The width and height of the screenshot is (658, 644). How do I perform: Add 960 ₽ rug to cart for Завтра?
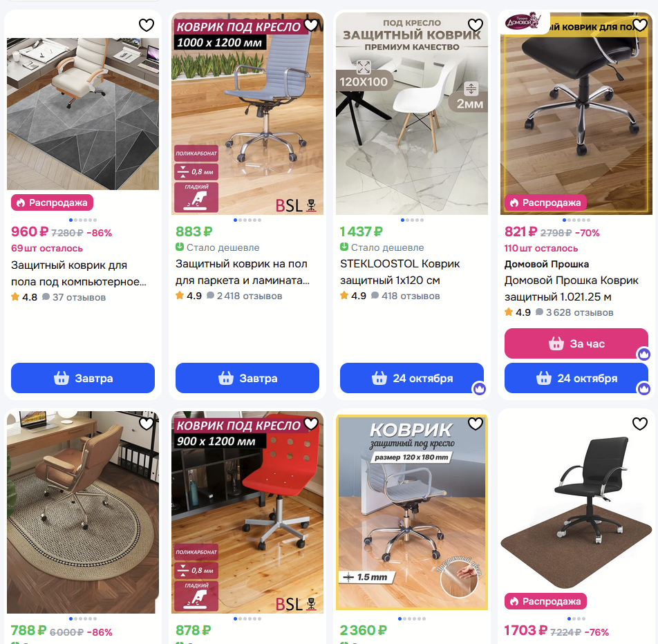83,378
